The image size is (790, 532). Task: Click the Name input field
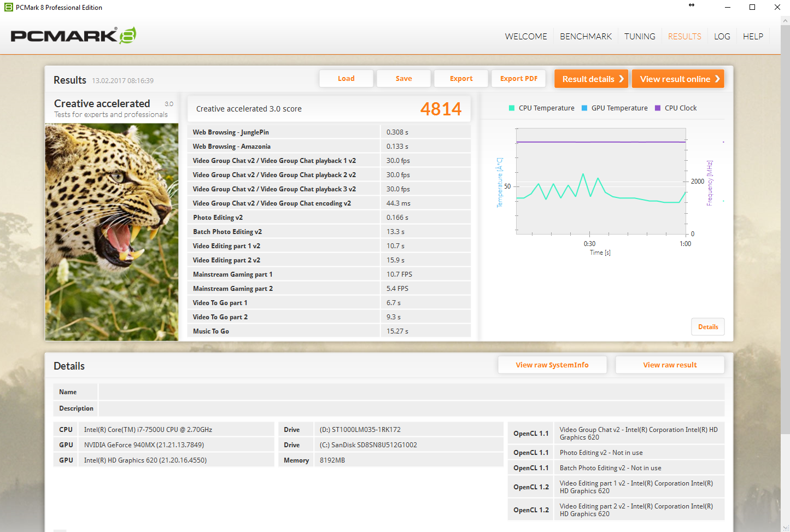411,392
